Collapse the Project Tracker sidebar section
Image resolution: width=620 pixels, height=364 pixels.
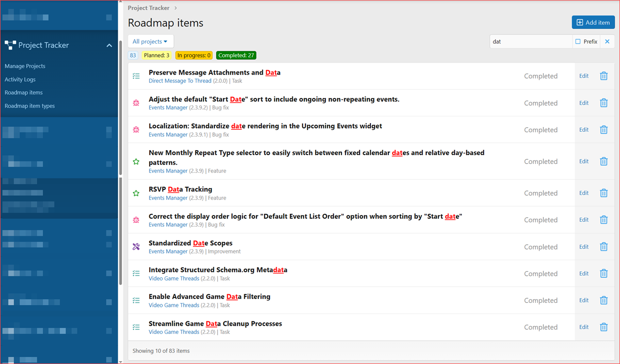pyautogui.click(x=109, y=45)
